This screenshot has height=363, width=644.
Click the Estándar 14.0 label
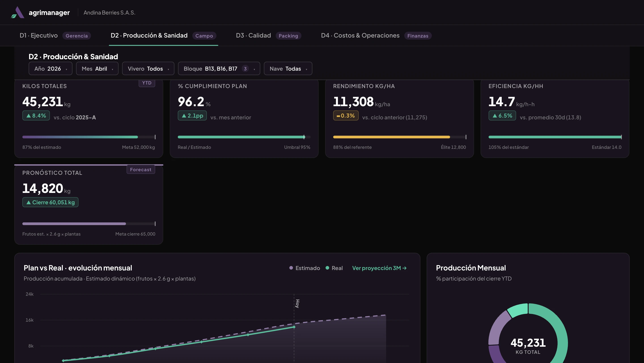(606, 147)
